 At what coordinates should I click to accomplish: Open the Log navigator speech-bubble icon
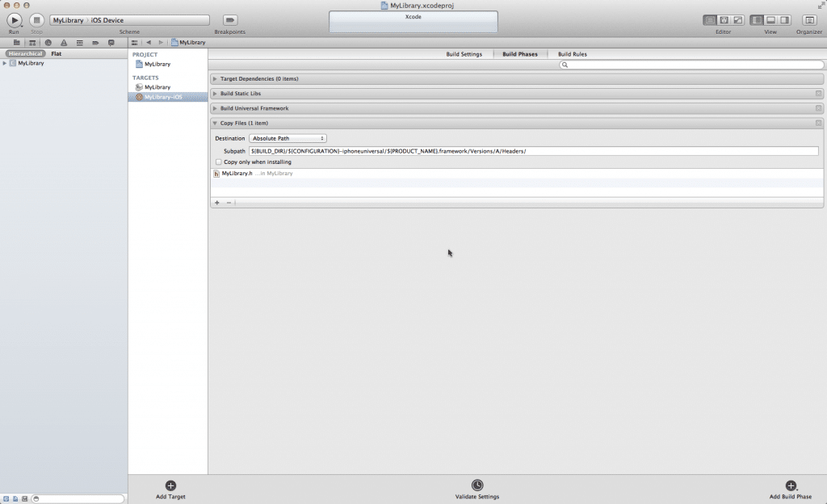(111, 42)
